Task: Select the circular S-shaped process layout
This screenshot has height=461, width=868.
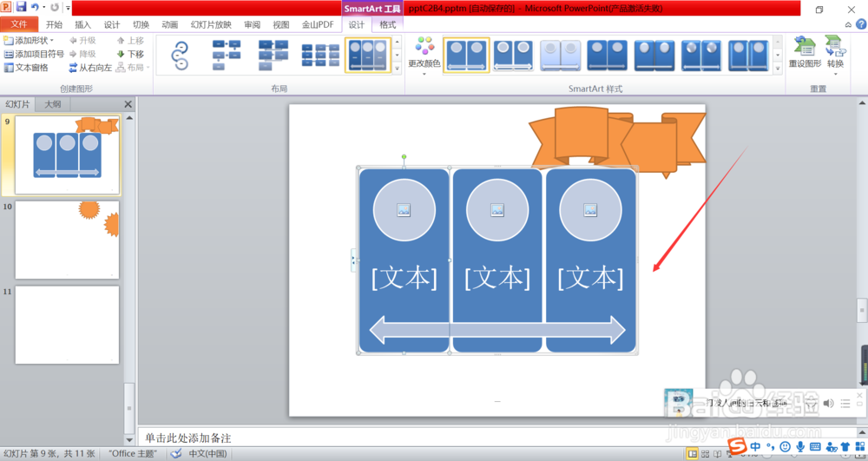Action: pos(181,56)
